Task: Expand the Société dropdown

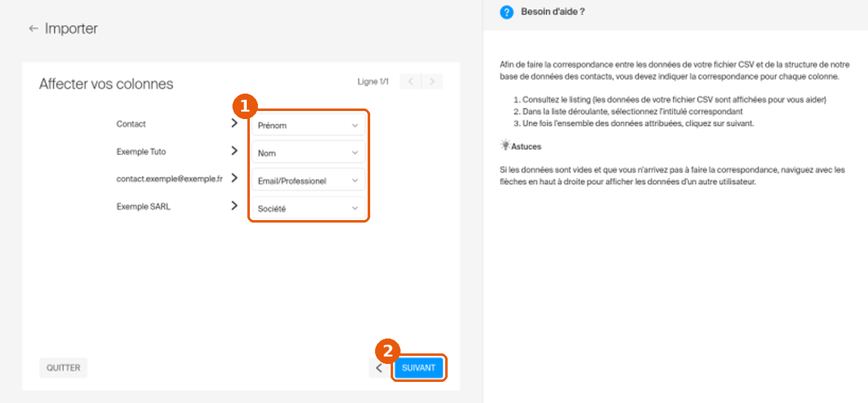Action: (x=308, y=209)
